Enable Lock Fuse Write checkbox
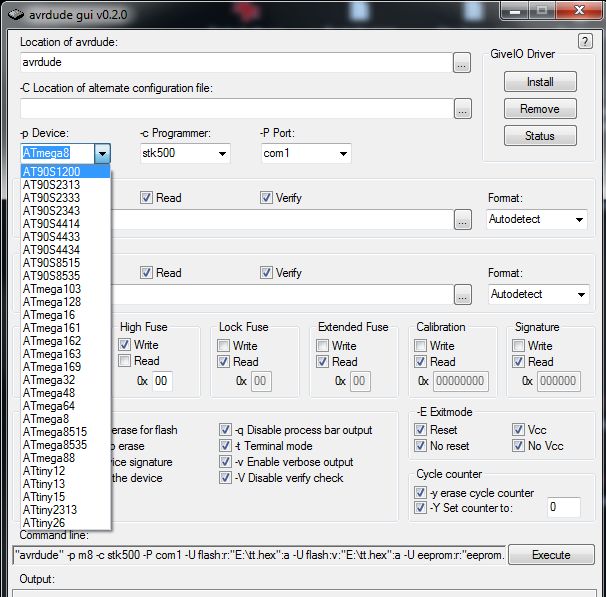 [223, 345]
